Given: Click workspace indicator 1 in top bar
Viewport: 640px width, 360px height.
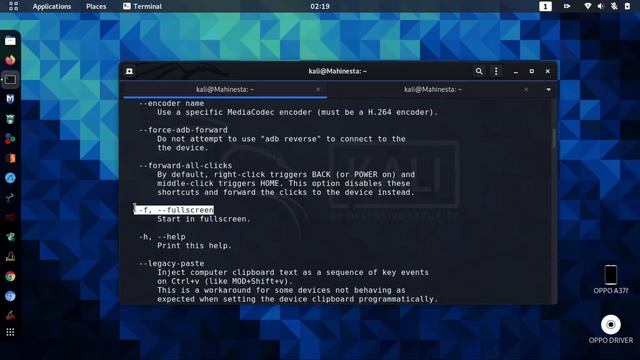Looking at the screenshot, I should tap(545, 6).
